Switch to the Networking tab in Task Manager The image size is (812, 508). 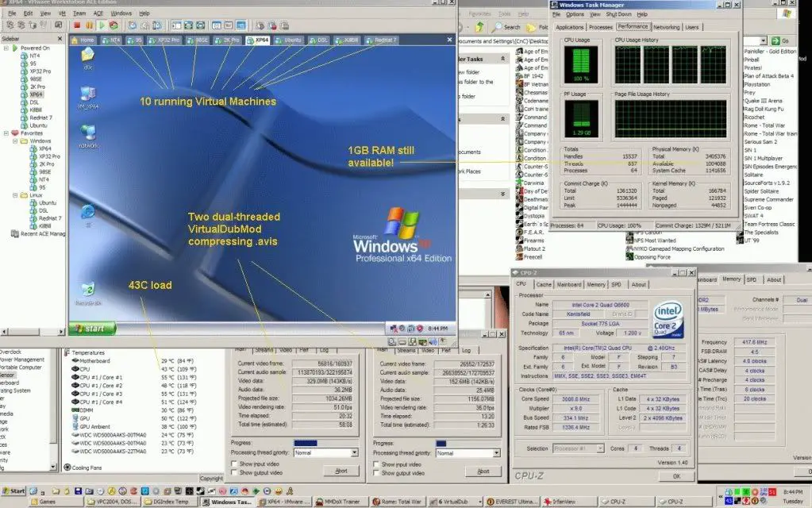coord(666,27)
